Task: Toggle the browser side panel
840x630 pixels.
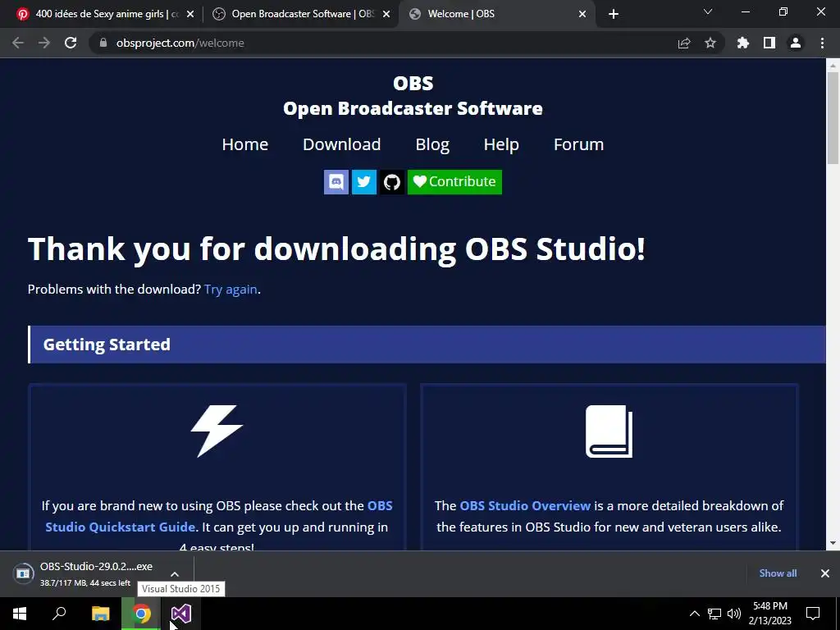Action: point(769,43)
